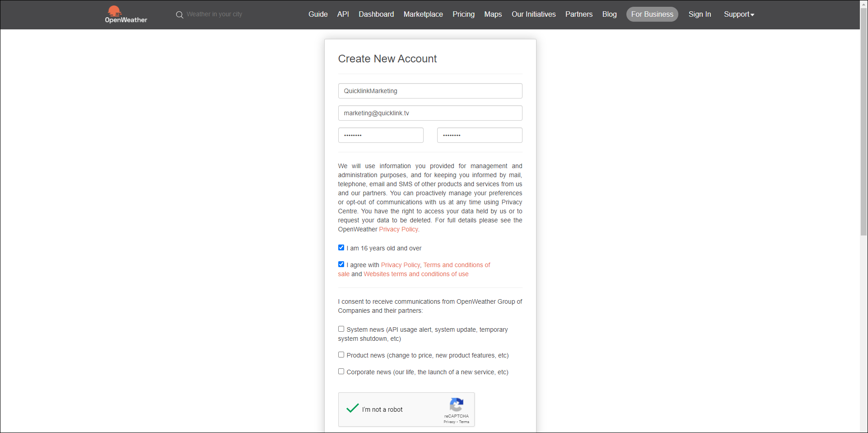Click the green reCAPTCHA checkmark
The width and height of the screenshot is (868, 433).
pos(353,408)
